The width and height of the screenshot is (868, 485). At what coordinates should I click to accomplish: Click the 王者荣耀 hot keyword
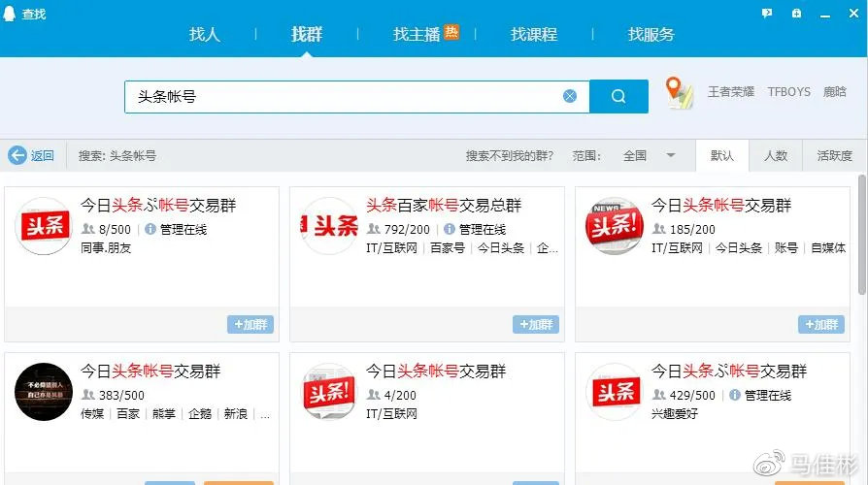(x=731, y=92)
